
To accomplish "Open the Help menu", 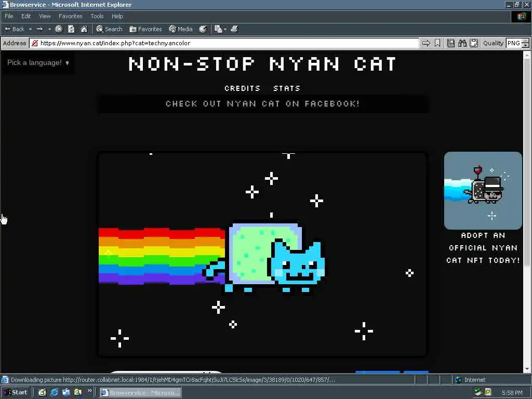I will point(117,16).
